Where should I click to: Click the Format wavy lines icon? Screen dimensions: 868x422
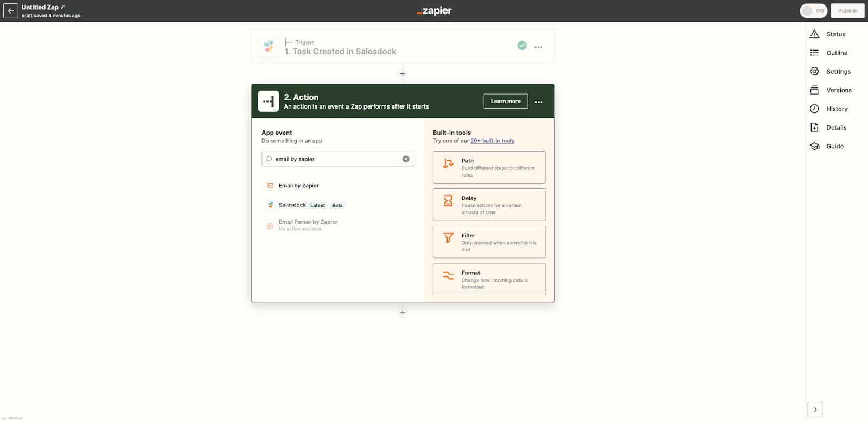pyautogui.click(x=448, y=275)
